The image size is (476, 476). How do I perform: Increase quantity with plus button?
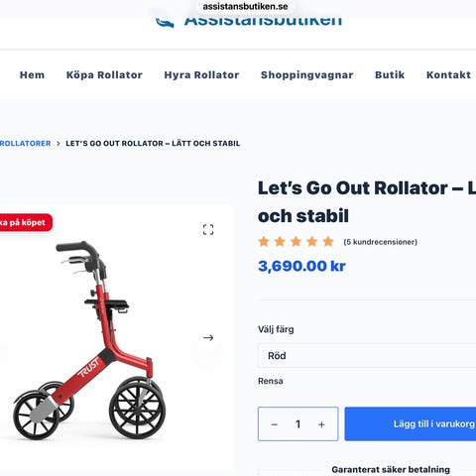(321, 424)
